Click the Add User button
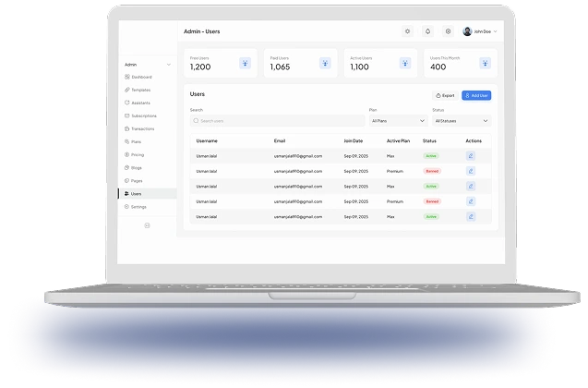This screenshot has height=388, width=588. pyautogui.click(x=476, y=95)
